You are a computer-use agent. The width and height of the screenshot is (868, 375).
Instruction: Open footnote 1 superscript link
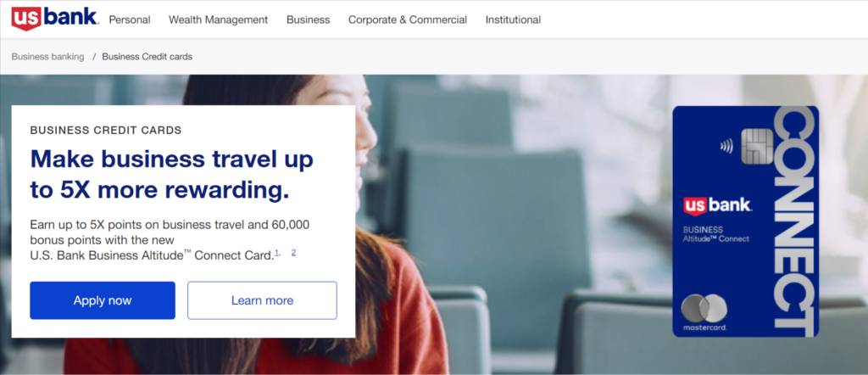pos(277,253)
